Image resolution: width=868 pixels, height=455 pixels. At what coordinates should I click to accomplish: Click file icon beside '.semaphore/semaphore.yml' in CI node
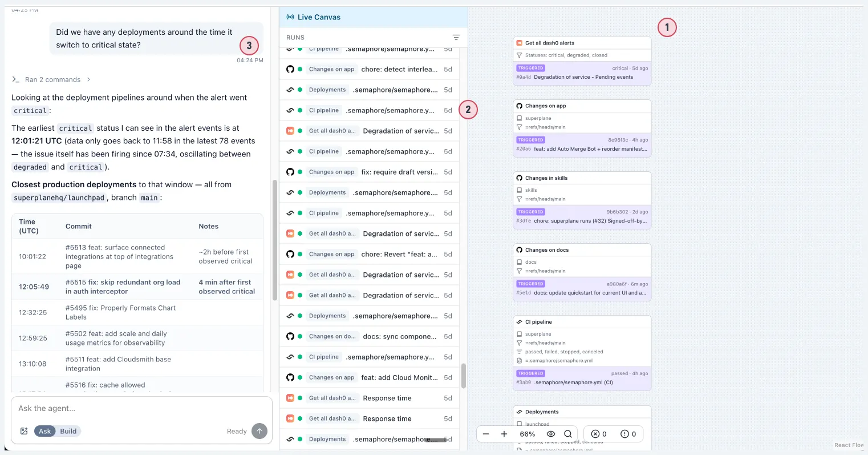(520, 361)
